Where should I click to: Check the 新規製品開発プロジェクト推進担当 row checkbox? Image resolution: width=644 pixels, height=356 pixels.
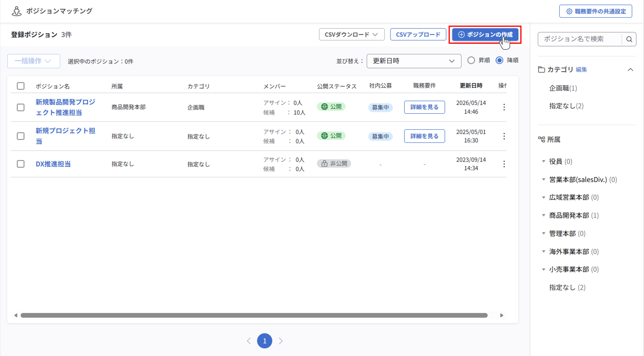click(20, 107)
